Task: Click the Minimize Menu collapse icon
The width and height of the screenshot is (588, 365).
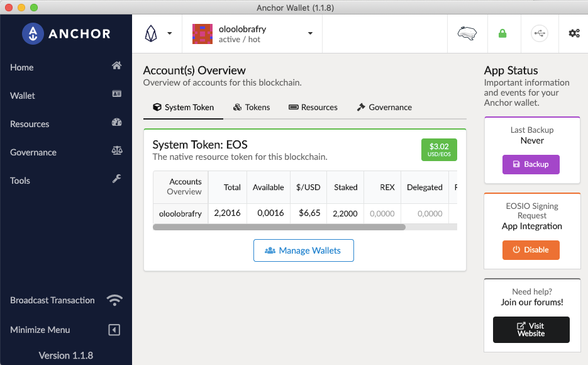Action: pos(114,330)
